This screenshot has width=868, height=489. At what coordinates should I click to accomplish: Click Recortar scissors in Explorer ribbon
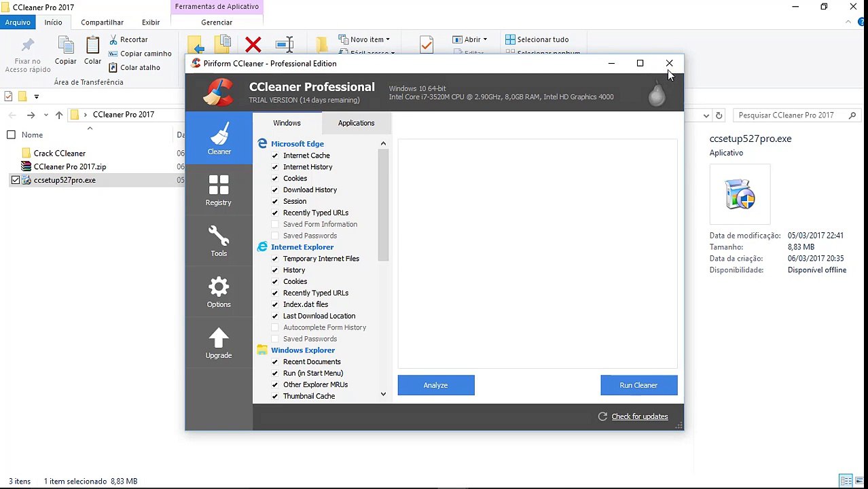(x=128, y=39)
